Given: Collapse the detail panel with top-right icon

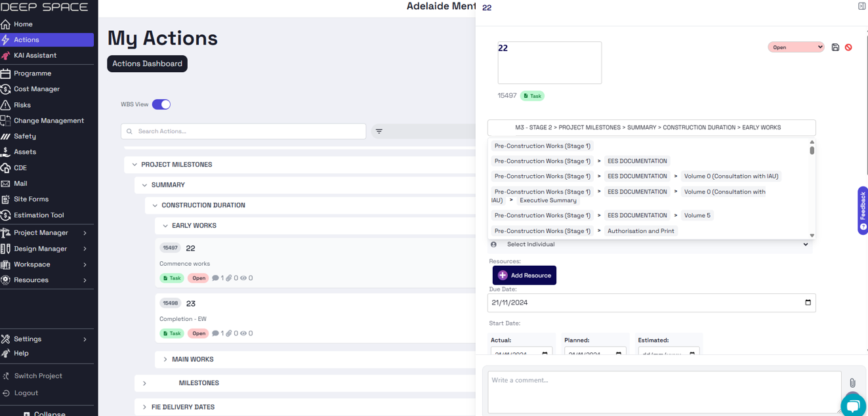Looking at the screenshot, I should [x=861, y=6].
